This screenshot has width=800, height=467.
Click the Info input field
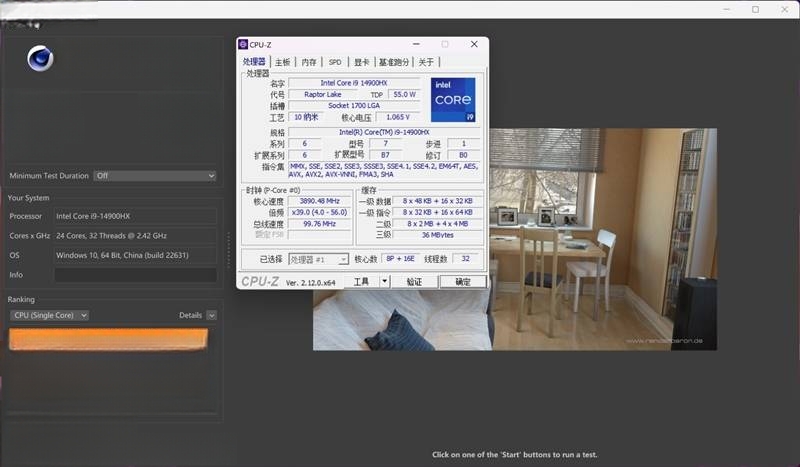[x=136, y=275]
